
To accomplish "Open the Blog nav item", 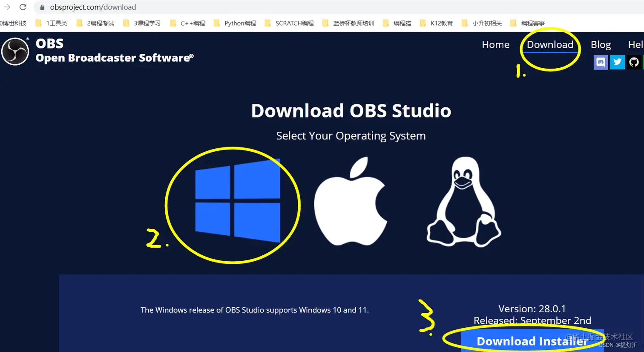I will pos(601,45).
